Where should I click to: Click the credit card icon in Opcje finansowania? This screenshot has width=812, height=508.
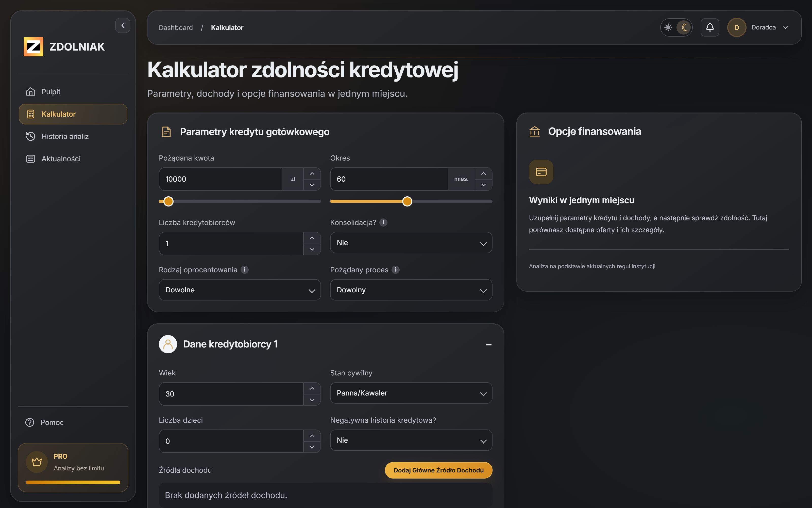[541, 172]
